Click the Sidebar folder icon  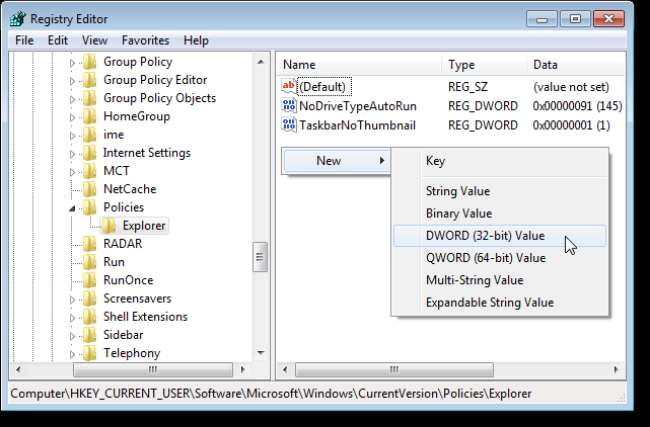(x=90, y=336)
